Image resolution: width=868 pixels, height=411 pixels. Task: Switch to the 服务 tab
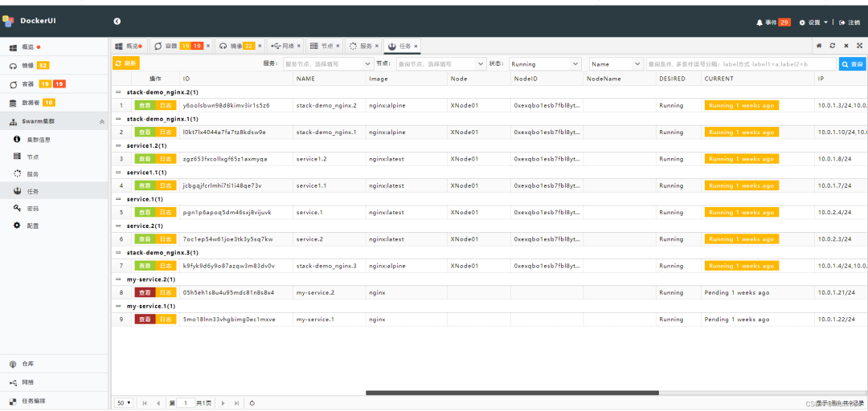click(365, 46)
